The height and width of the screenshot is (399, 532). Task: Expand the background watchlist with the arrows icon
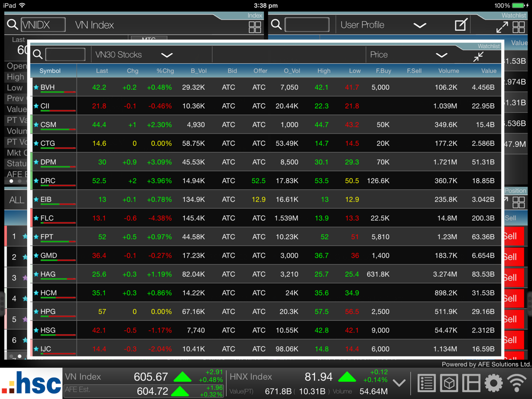click(502, 27)
